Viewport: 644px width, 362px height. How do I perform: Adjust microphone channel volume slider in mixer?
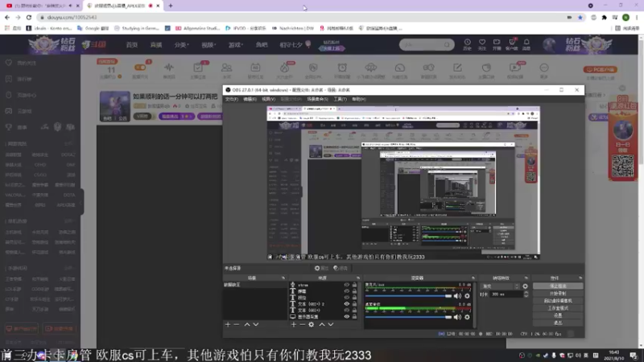tap(408, 295)
